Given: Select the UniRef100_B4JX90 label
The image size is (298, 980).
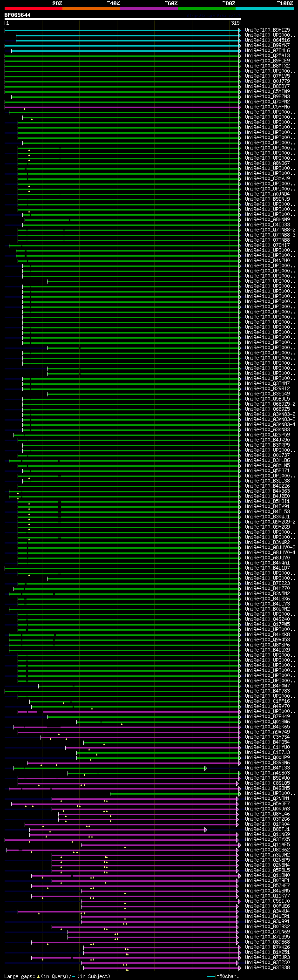Looking at the screenshot, I should pos(267,440).
